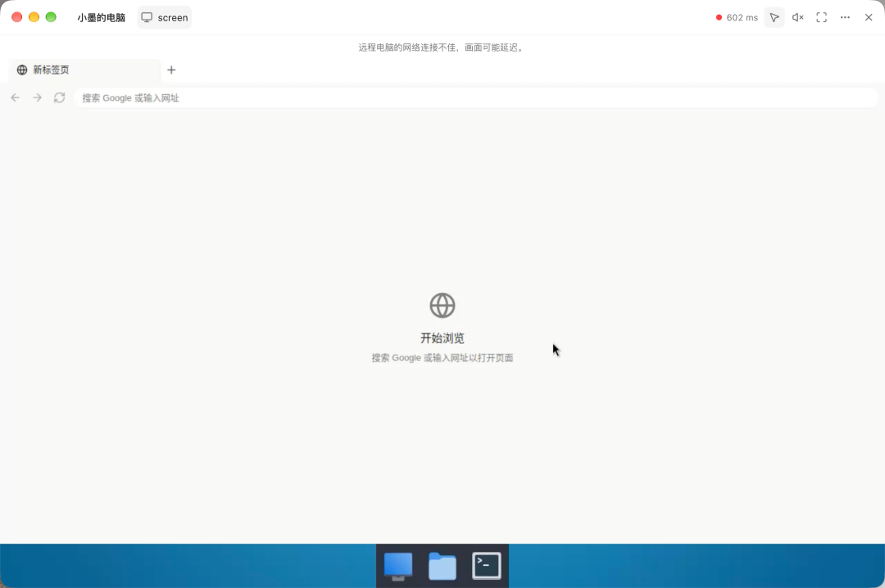Open a new tab with the plus icon
Viewport: 885px width, 588px height.
(x=171, y=70)
